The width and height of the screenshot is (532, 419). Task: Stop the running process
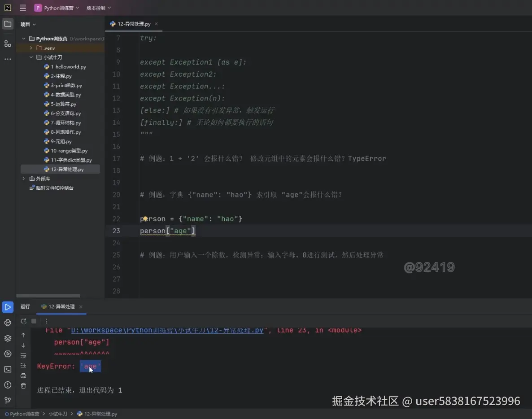34,321
